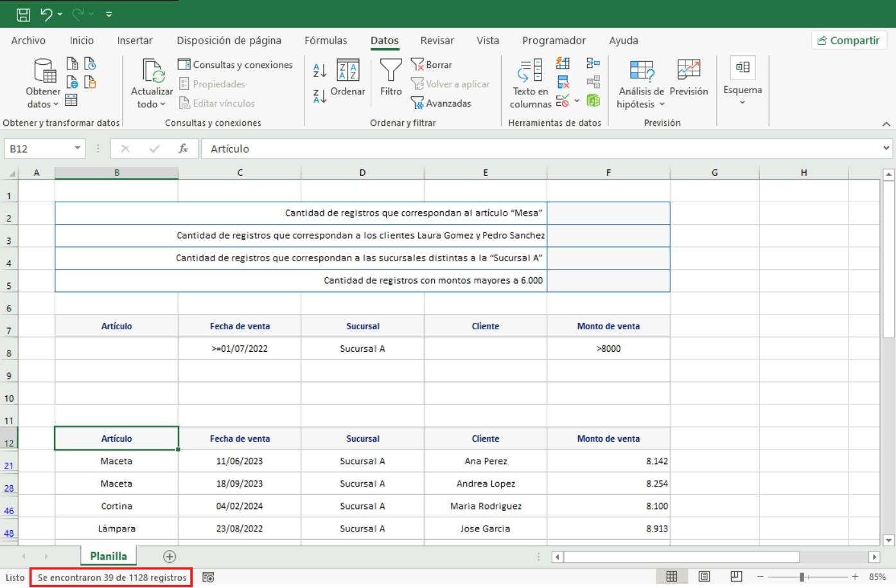
Task: Switch to Normal view in status bar
Action: [672, 576]
